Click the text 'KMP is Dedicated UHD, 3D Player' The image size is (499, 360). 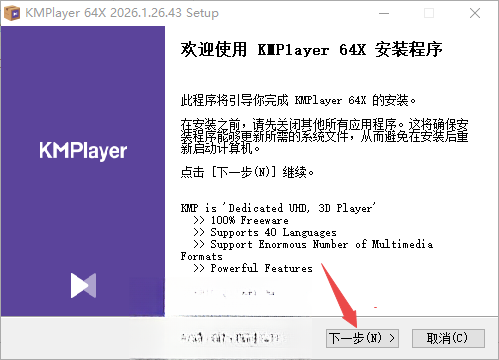[x=278, y=208]
